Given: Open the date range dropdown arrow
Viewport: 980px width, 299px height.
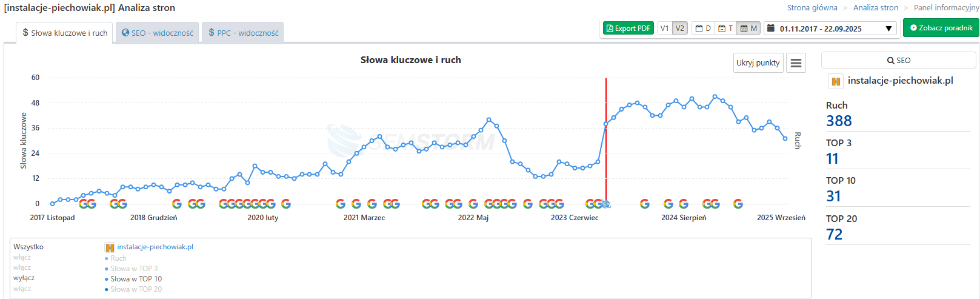Looking at the screenshot, I should [x=888, y=29].
